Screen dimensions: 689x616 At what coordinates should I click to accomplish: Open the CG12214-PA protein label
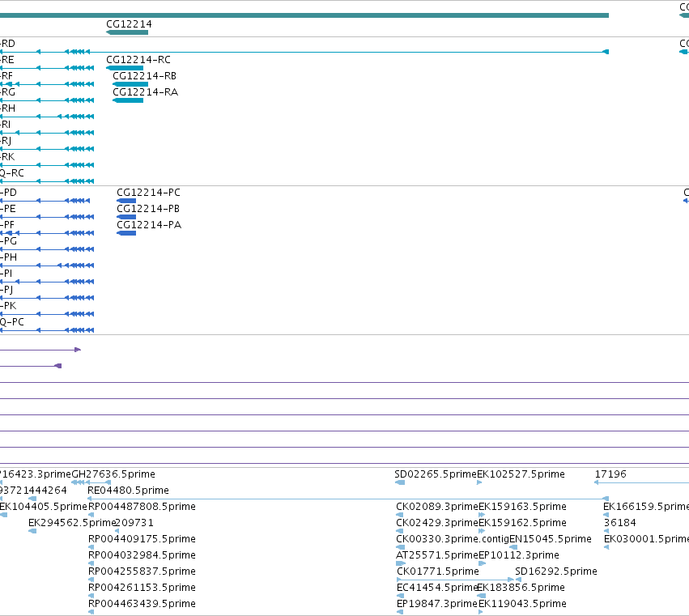coord(149,225)
